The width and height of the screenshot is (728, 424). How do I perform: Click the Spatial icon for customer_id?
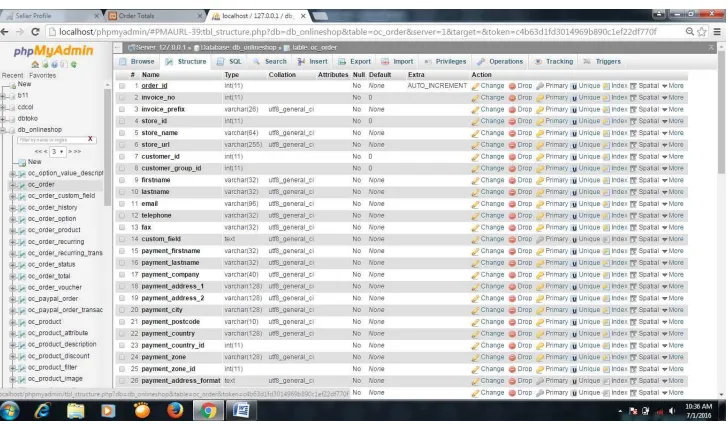(x=633, y=157)
